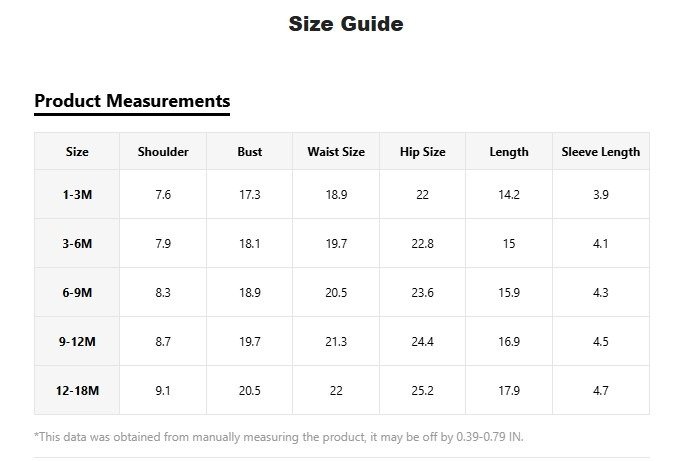687x461 pixels.
Task: Click the Size Guide heading
Action: (346, 24)
